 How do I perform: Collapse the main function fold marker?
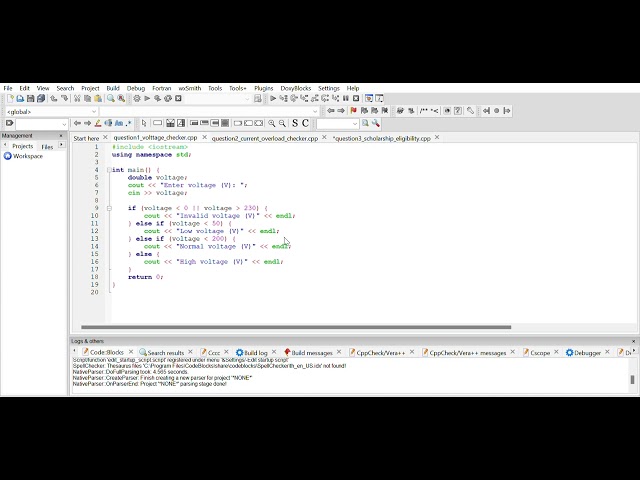tap(109, 170)
